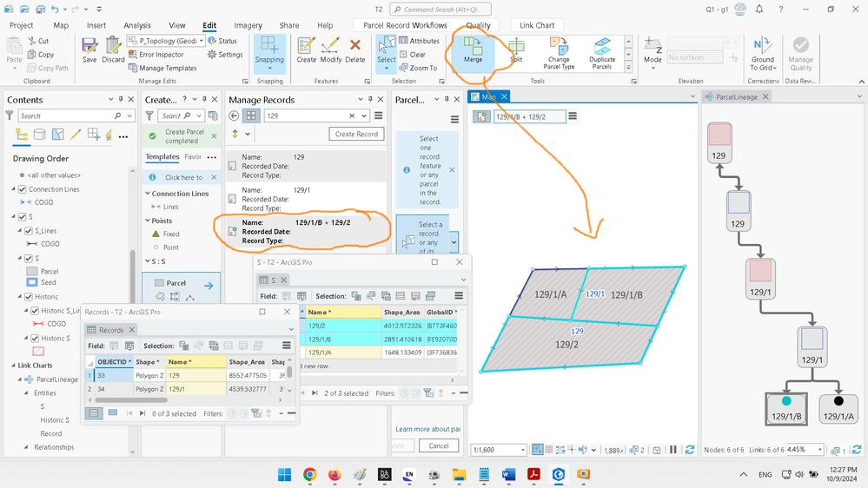Click the Historic S red symbol swatch
The width and height of the screenshot is (868, 488).
pyautogui.click(x=38, y=352)
